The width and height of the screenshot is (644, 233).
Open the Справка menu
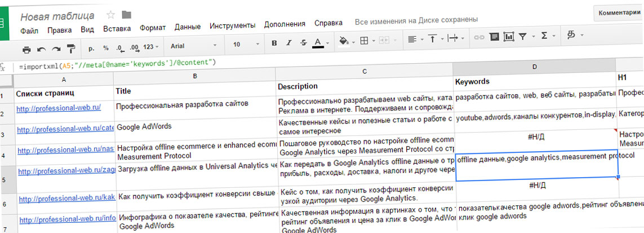328,23
